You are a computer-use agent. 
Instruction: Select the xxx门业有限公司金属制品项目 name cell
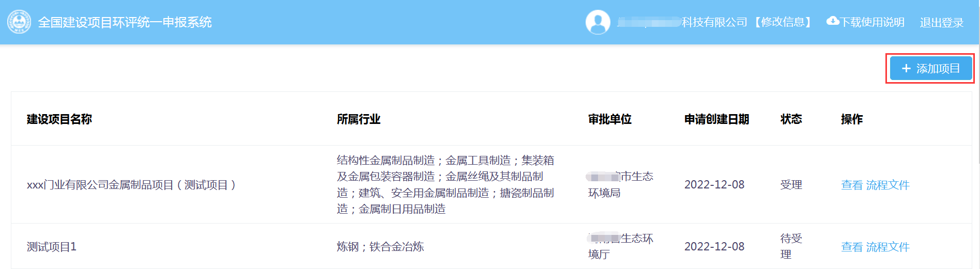coord(131,185)
